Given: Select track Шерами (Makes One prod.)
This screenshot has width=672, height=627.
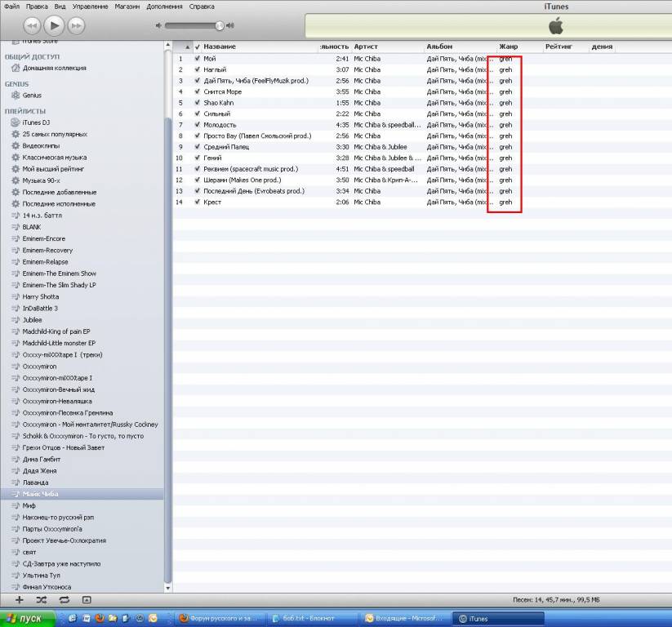Looking at the screenshot, I should 243,180.
